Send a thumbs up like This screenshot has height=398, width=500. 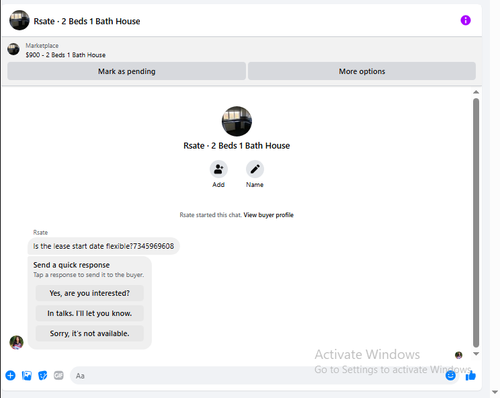[471, 376]
